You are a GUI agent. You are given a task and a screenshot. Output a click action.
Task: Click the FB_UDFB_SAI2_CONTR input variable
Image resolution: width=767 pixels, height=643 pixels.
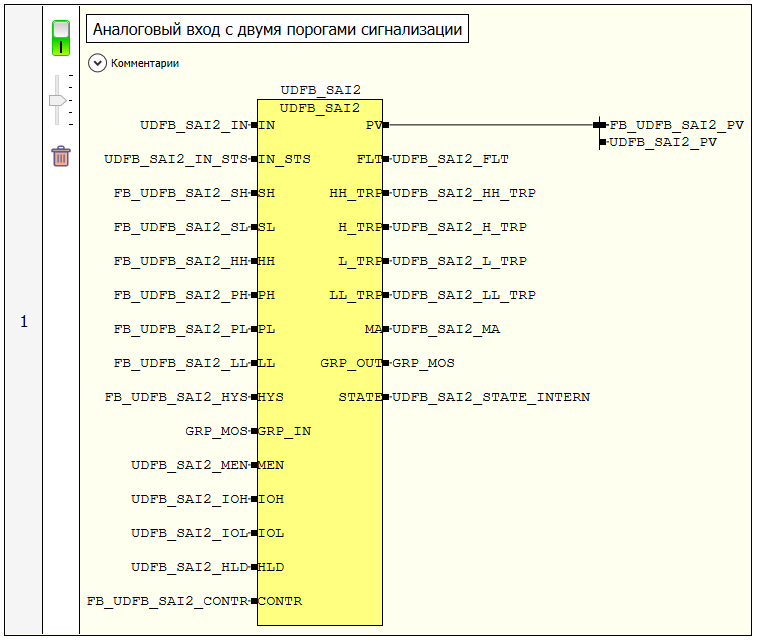click(167, 601)
